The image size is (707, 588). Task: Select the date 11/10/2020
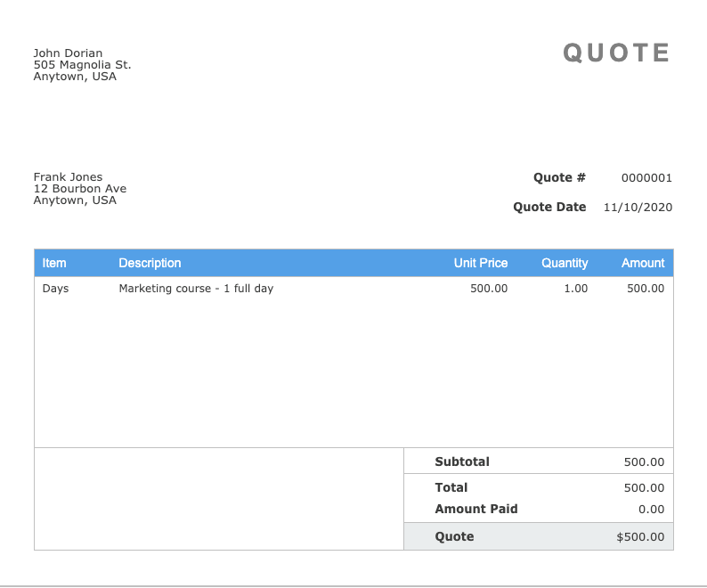click(638, 208)
